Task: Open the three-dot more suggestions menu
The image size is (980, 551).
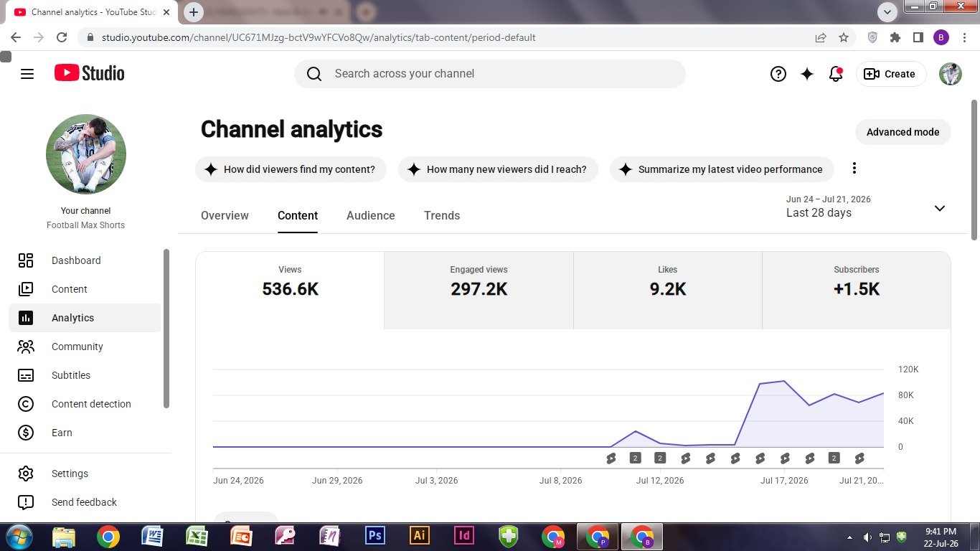Action: (854, 169)
